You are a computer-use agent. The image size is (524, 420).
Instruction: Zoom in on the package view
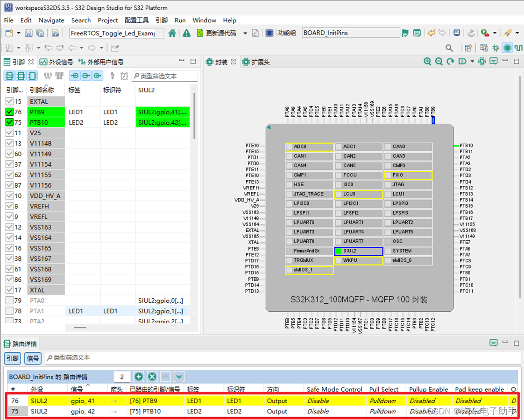click(427, 62)
